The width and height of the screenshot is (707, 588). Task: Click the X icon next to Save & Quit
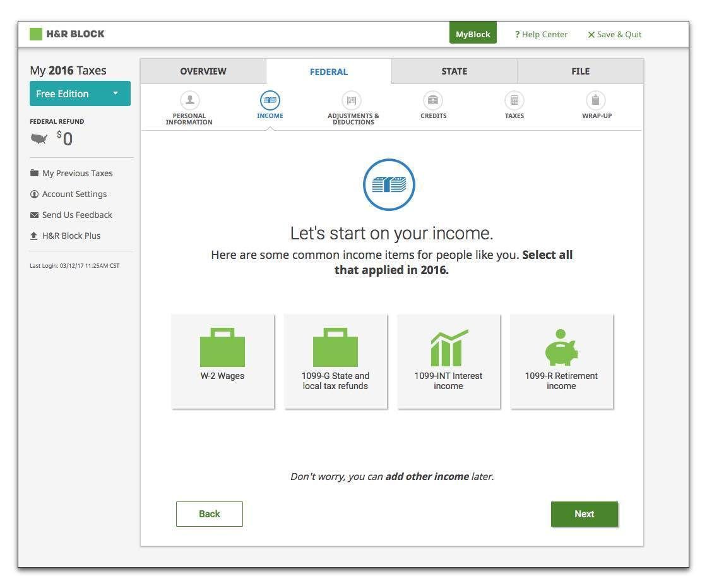tap(591, 35)
